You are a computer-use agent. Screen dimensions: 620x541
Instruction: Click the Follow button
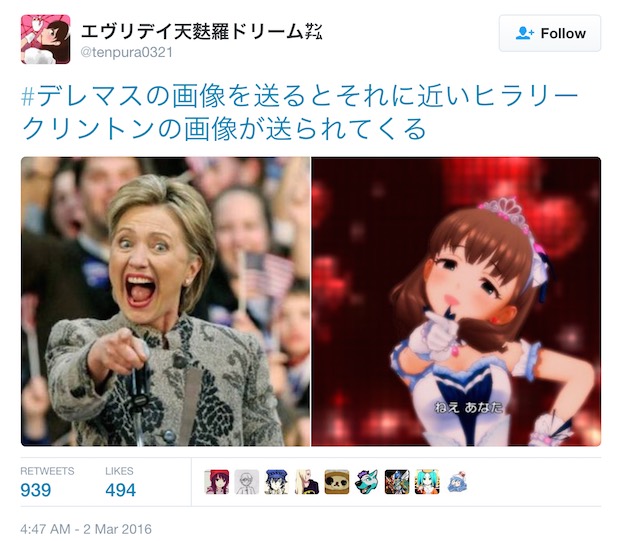point(550,33)
